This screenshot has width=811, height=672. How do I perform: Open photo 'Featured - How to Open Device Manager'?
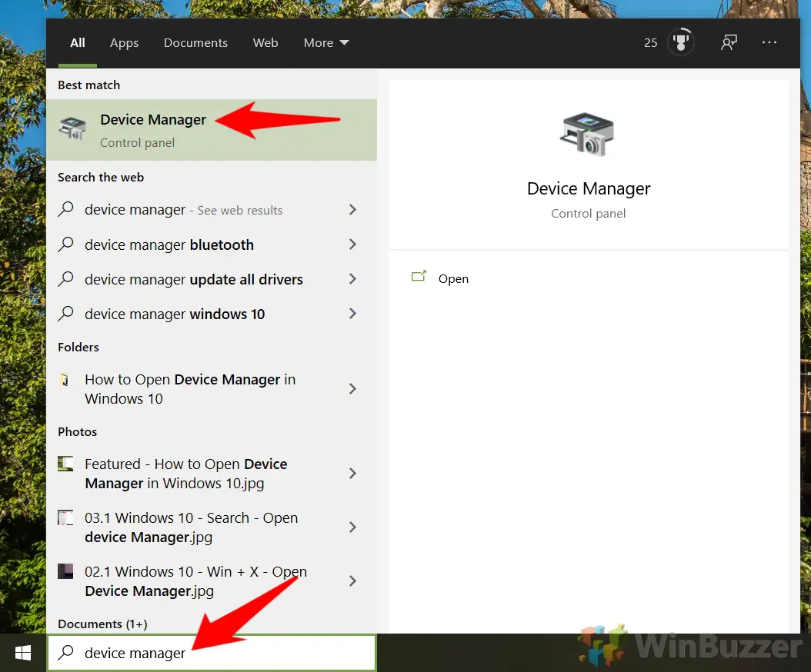click(211, 474)
